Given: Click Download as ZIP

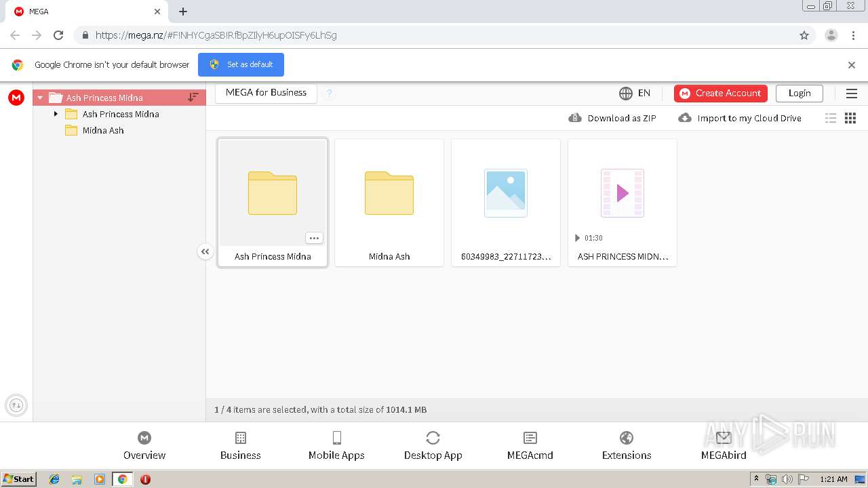Looking at the screenshot, I should point(612,118).
